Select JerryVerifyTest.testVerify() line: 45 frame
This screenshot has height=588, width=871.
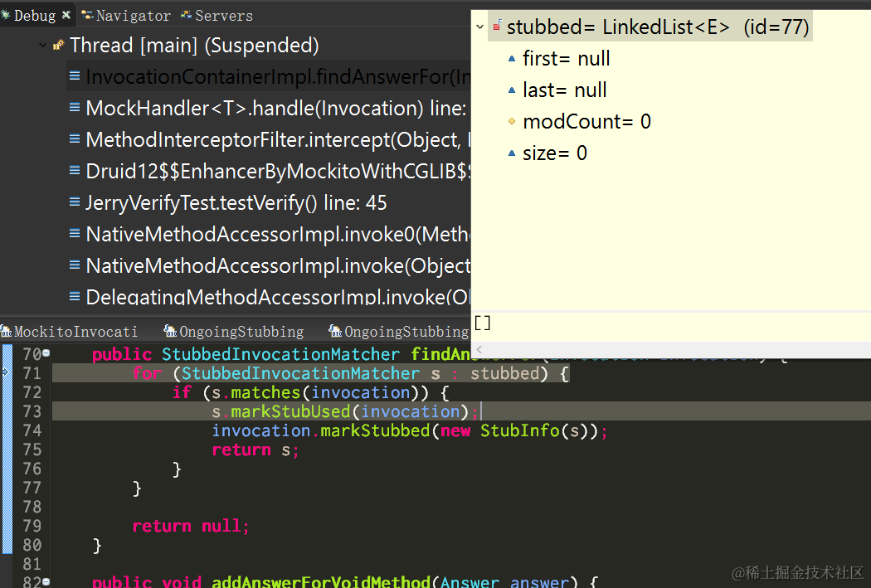[x=236, y=202]
